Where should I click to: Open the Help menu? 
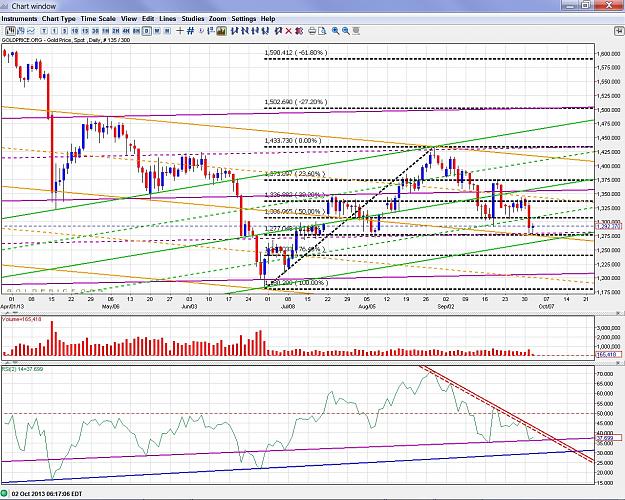click(268, 19)
